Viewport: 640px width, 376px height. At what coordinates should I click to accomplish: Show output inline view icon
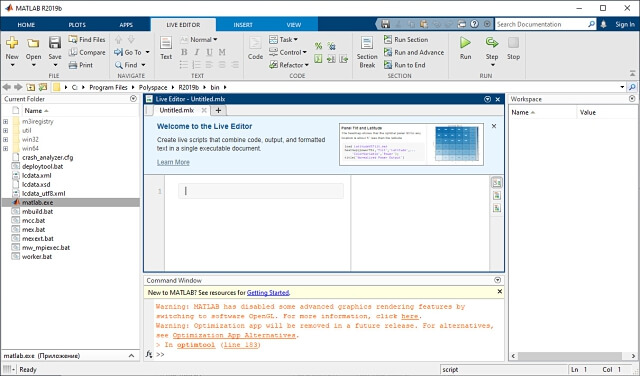point(497,196)
